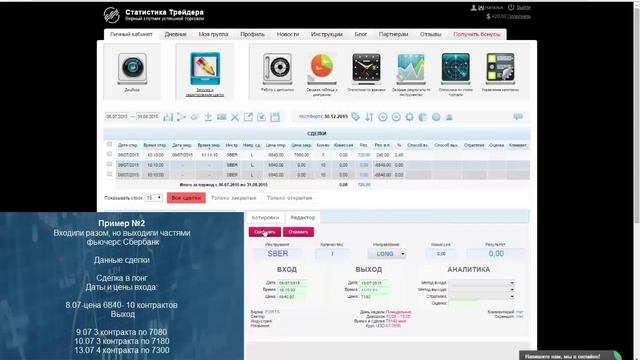Open the Отзывы menu tab
640x360 pixels.
[x=431, y=34]
